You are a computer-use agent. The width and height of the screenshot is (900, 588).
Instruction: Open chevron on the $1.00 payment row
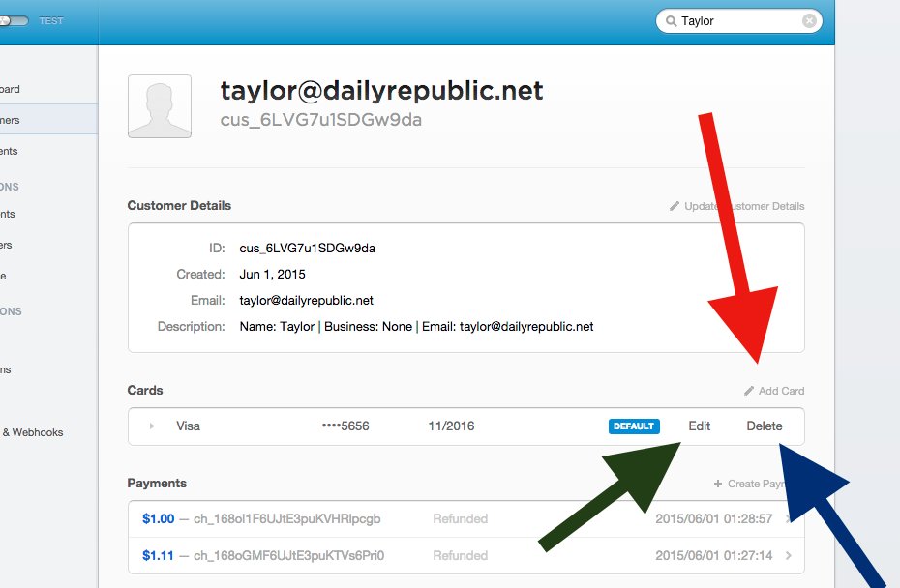pos(789,519)
